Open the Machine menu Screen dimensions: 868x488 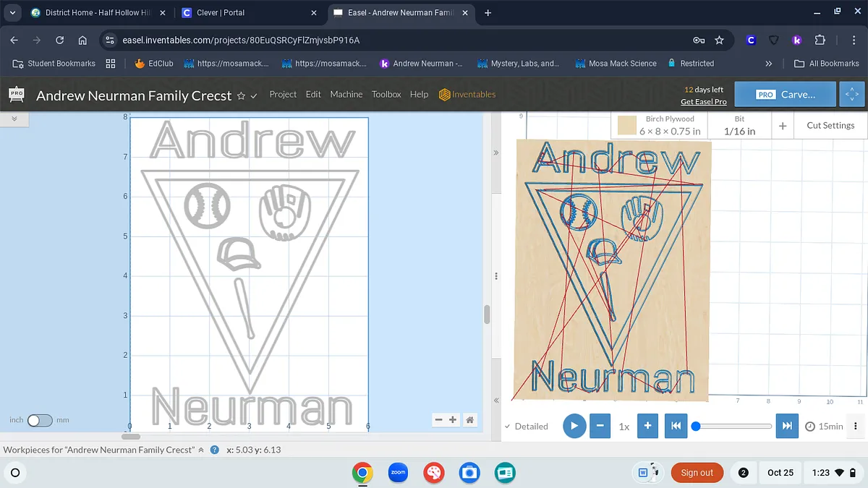[x=346, y=94]
